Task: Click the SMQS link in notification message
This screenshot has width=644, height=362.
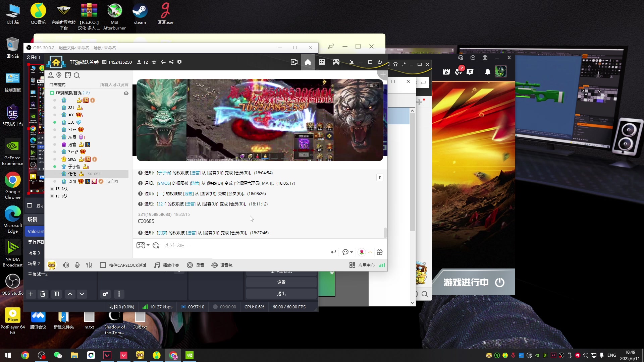Action: [x=164, y=183]
